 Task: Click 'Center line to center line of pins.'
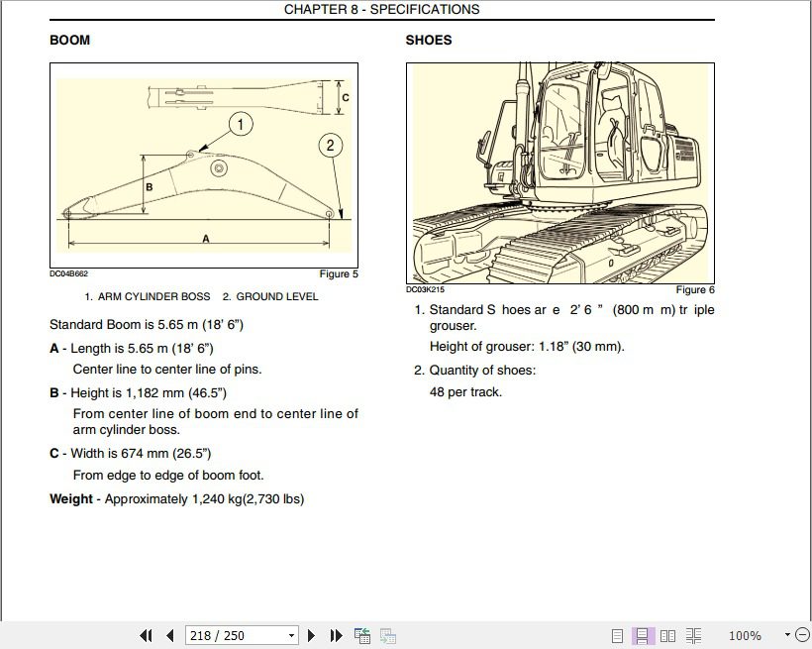click(167, 369)
